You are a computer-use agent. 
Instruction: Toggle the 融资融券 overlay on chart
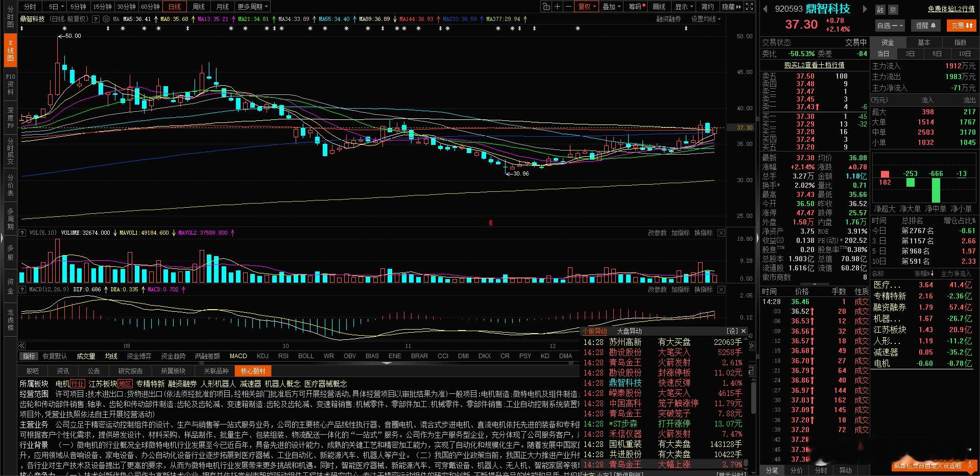[668, 19]
